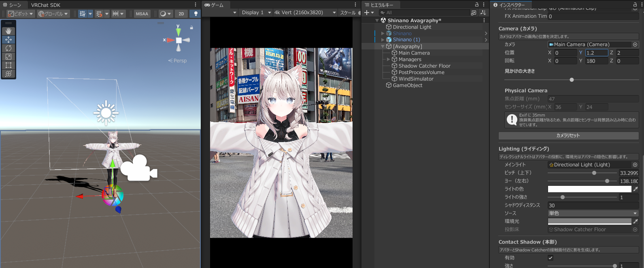Select the Transform tool
This screenshot has width=644, height=268.
(x=9, y=74)
